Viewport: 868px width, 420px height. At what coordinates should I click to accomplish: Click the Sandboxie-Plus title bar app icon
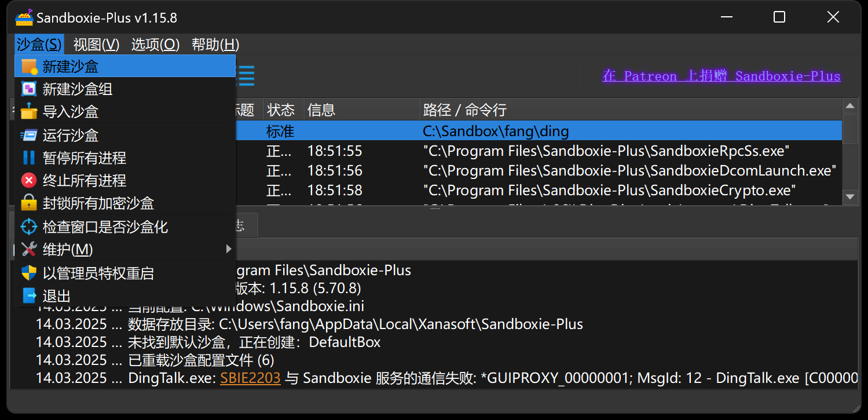coord(24,17)
